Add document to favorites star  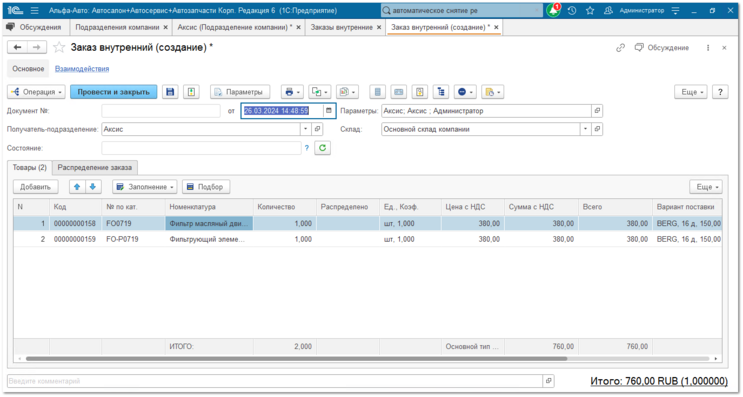point(59,47)
